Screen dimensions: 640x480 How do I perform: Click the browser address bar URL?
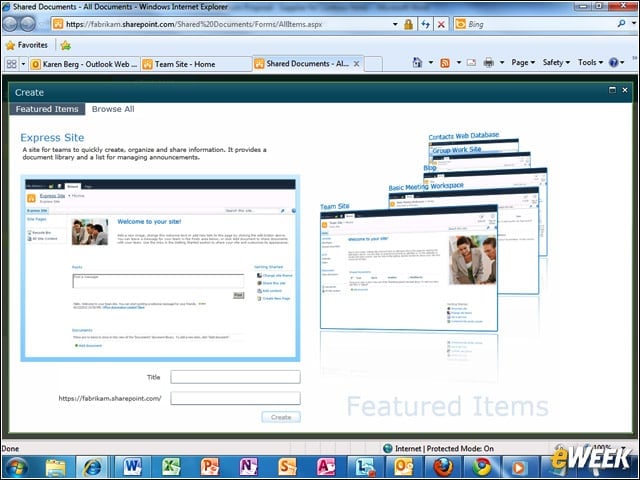(x=194, y=24)
